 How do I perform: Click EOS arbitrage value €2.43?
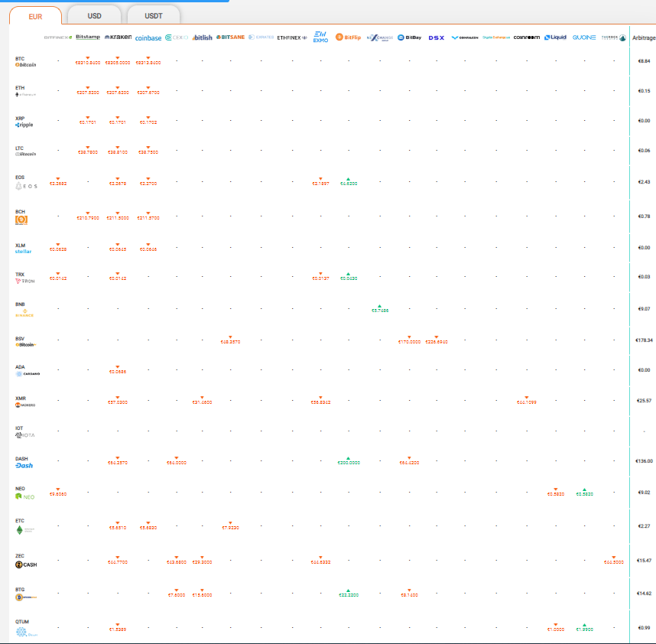point(644,181)
